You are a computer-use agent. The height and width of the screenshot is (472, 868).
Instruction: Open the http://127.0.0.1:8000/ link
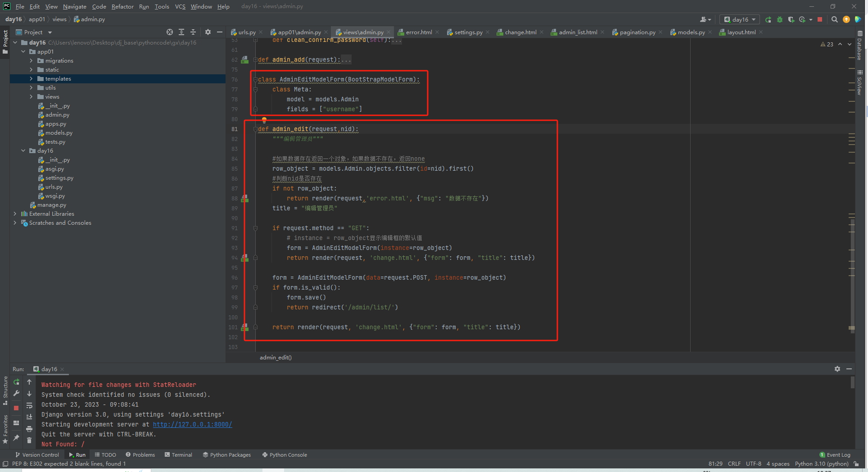point(192,424)
